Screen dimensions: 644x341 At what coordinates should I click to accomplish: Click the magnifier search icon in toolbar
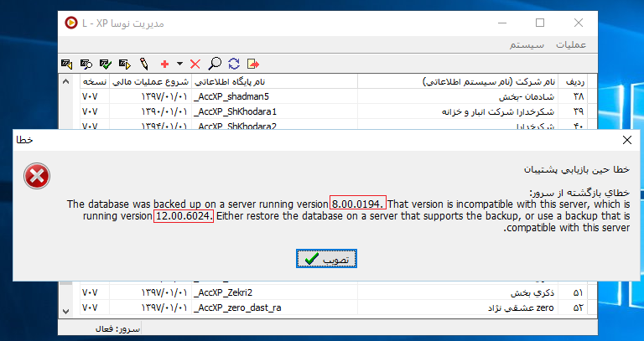[x=215, y=64]
